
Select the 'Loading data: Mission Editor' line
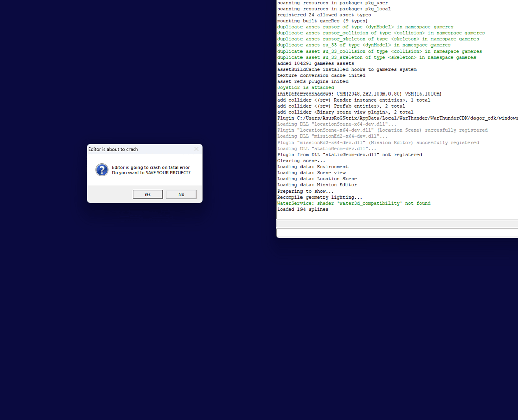pyautogui.click(x=317, y=185)
